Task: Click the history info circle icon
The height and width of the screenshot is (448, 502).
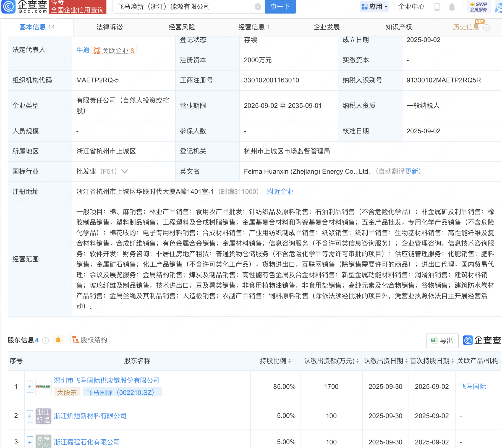Action: pyautogui.click(x=487, y=27)
